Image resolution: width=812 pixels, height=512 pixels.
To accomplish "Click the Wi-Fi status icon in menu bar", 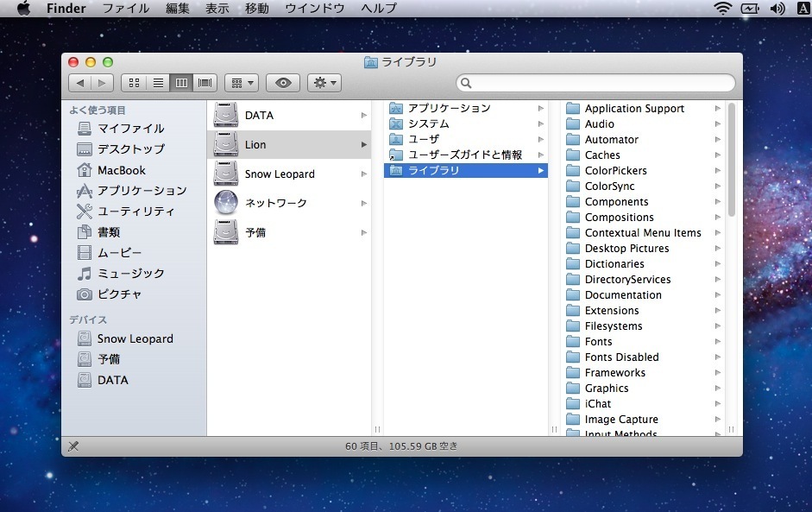I will [x=721, y=9].
